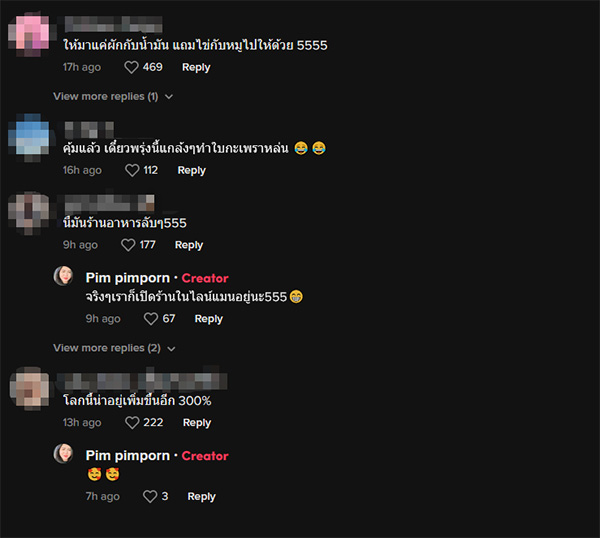Open the pink blurred avatar of top commenter
Viewport: 600px width, 538px height.
coord(29,34)
